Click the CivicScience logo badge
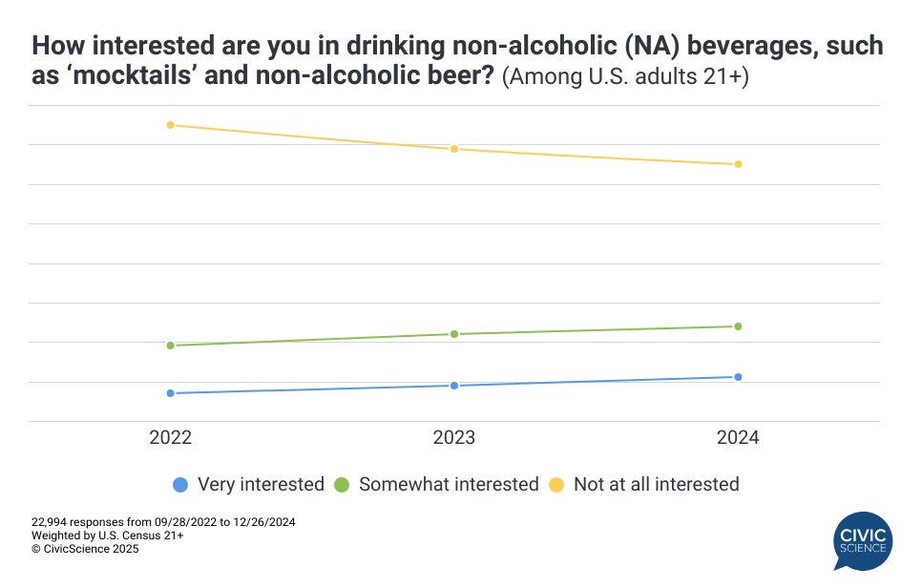 click(x=863, y=540)
